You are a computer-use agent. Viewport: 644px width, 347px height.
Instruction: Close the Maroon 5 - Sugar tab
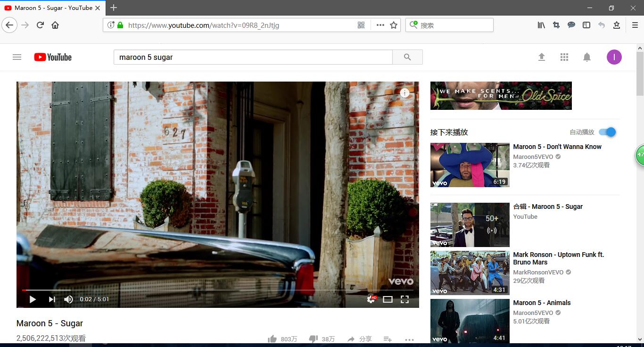[98, 8]
